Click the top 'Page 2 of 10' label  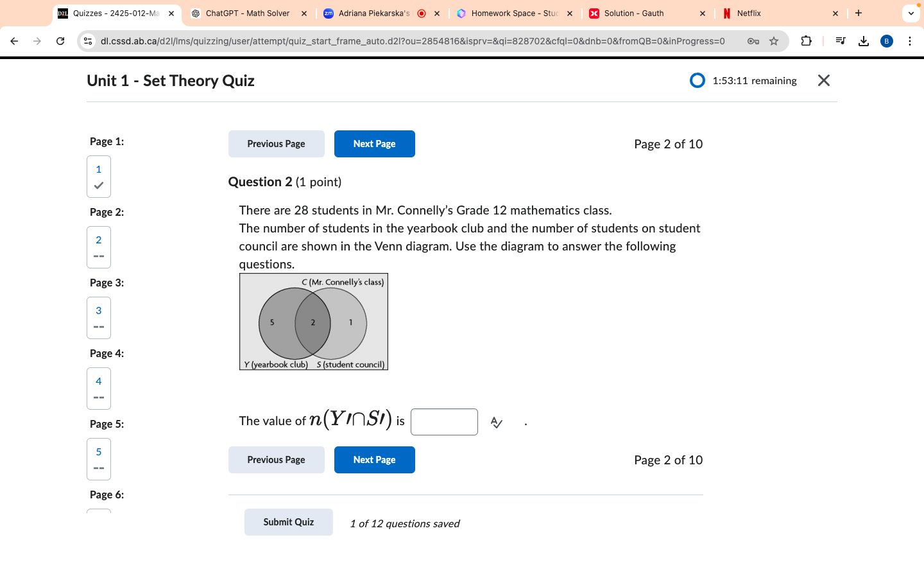[669, 144]
